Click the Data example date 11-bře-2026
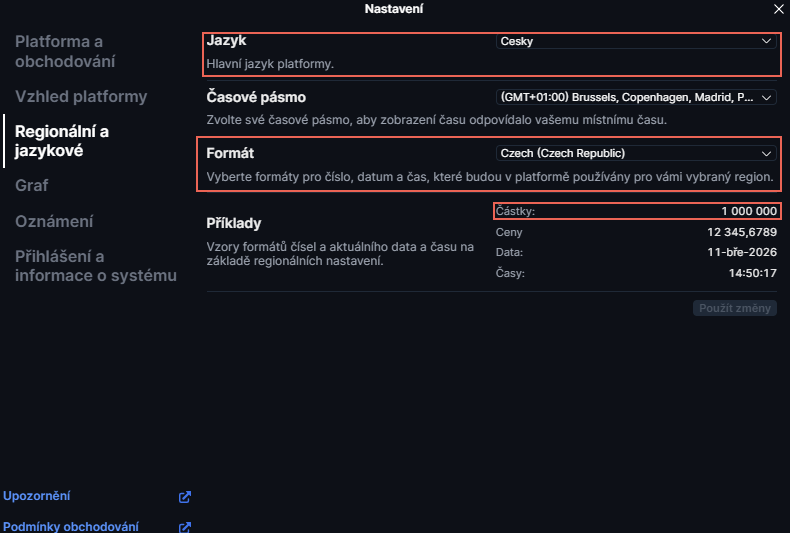790x533 pixels. point(743,253)
